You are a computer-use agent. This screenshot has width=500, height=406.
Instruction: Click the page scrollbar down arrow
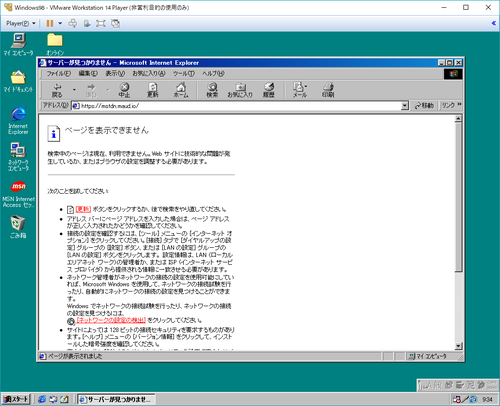459,346
